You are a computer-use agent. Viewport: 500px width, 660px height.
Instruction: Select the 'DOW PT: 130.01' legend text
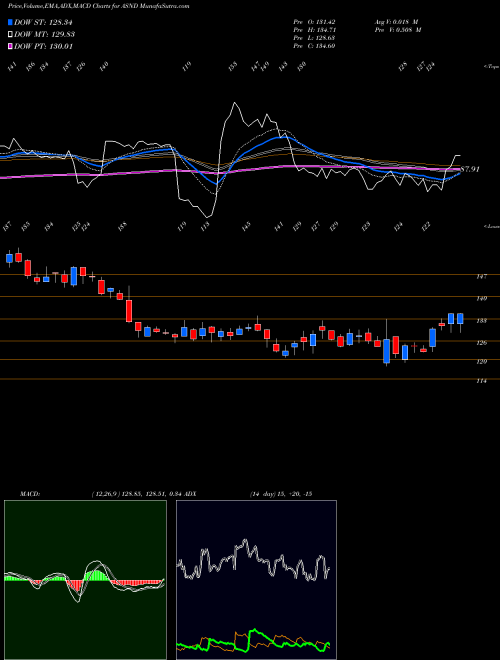[43, 46]
